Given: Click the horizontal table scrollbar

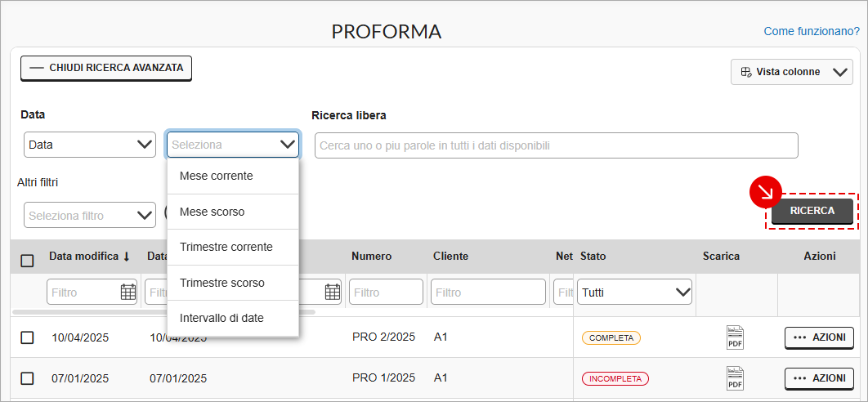Looking at the screenshot, I should pyautogui.click(x=163, y=312).
